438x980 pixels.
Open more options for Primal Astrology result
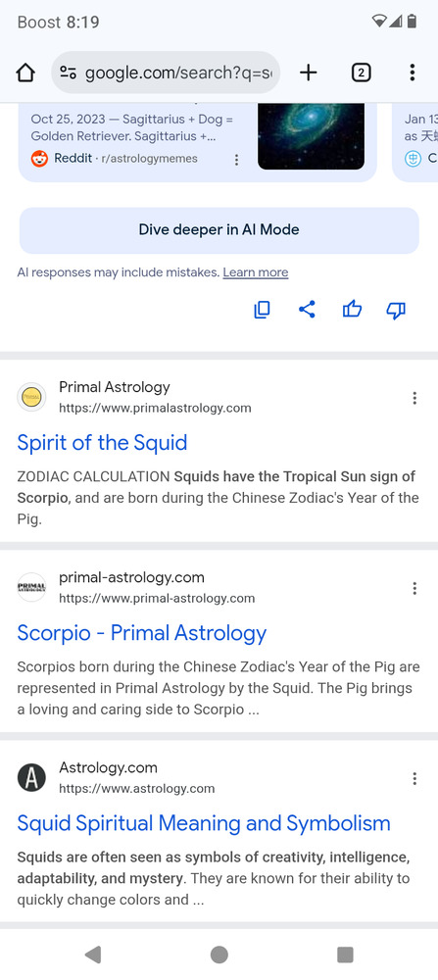[x=414, y=398]
